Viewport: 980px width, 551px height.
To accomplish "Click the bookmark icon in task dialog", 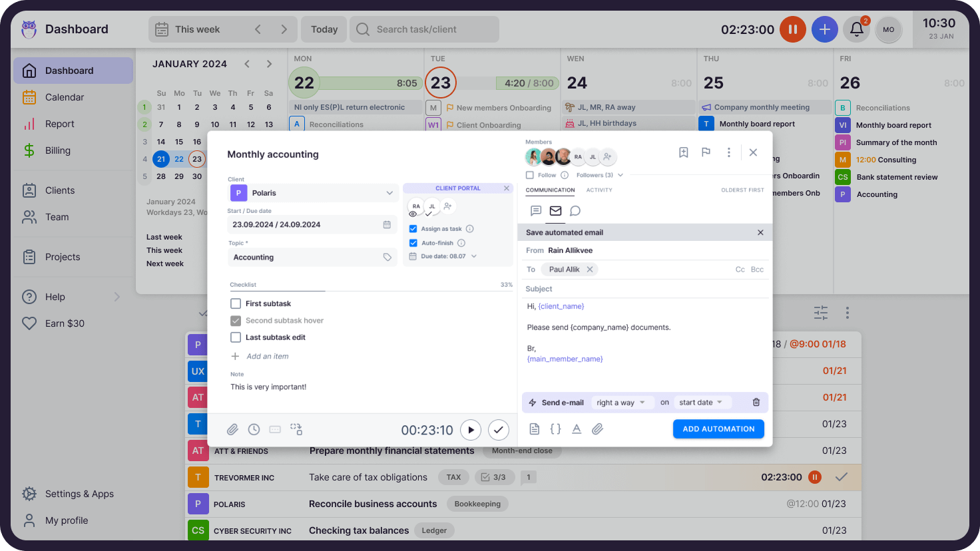I will [683, 152].
